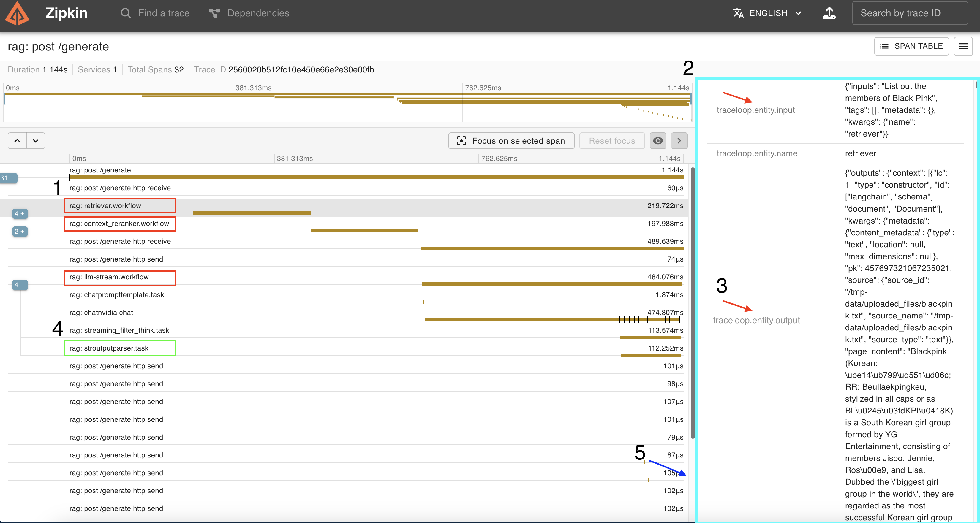Expand the 2 + badge at context_reranker.workflow
Viewport: 980px width, 523px height.
tap(19, 232)
